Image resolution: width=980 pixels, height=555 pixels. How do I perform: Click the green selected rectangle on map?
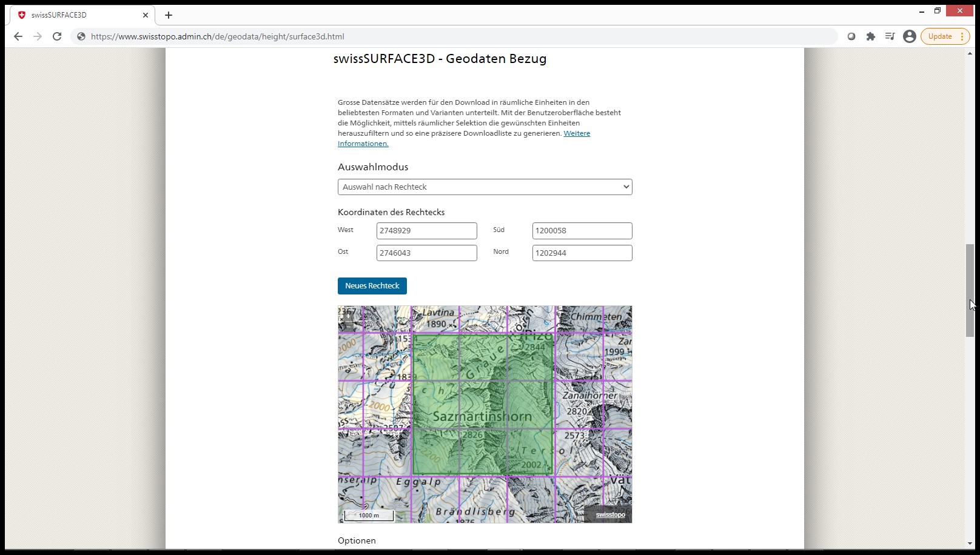[483, 404]
